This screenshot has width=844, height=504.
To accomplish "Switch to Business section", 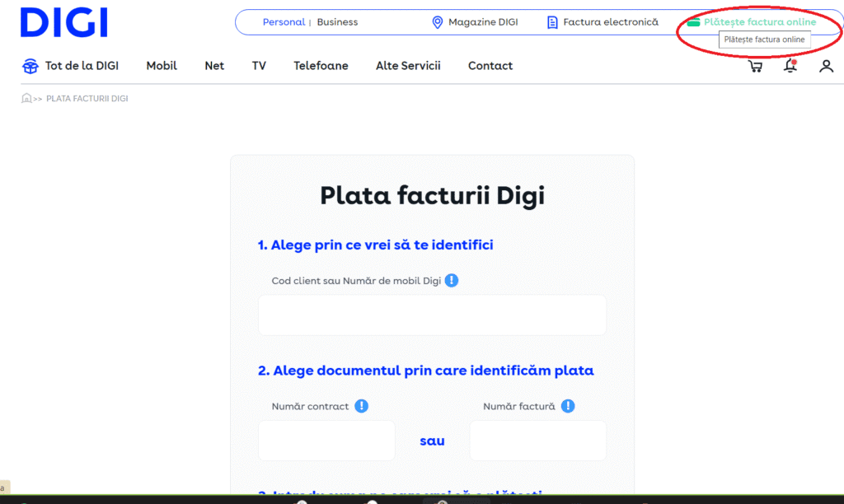I will [337, 22].
